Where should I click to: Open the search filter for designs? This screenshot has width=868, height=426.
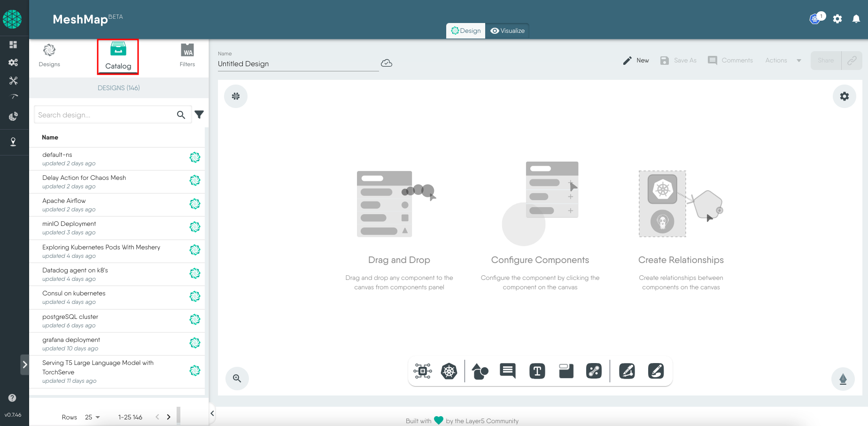pyautogui.click(x=199, y=114)
